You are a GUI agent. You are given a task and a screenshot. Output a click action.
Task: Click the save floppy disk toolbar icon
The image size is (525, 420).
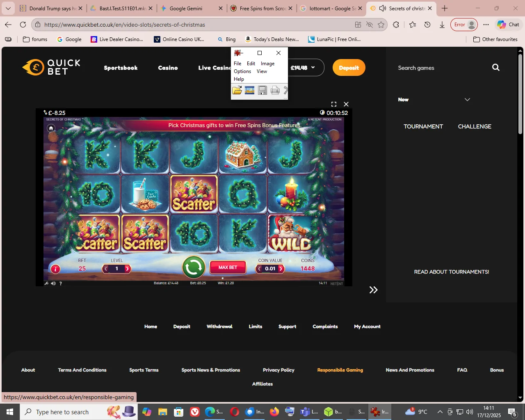point(262,91)
